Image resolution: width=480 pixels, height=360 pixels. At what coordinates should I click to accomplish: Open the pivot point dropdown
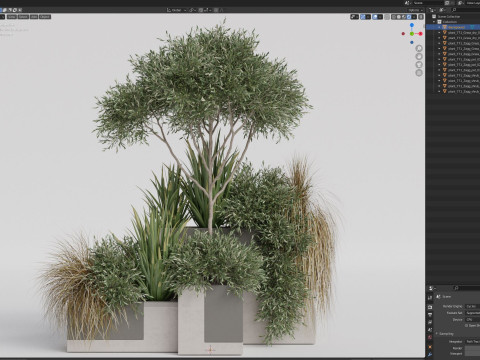pos(192,10)
